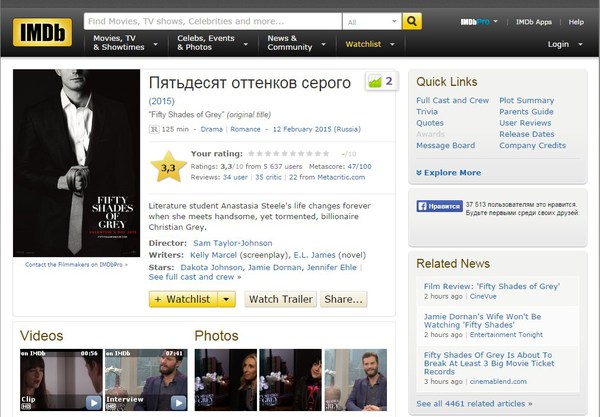Click the Watch Trailer button
Screen dimensions: 600x417
pos(281,299)
